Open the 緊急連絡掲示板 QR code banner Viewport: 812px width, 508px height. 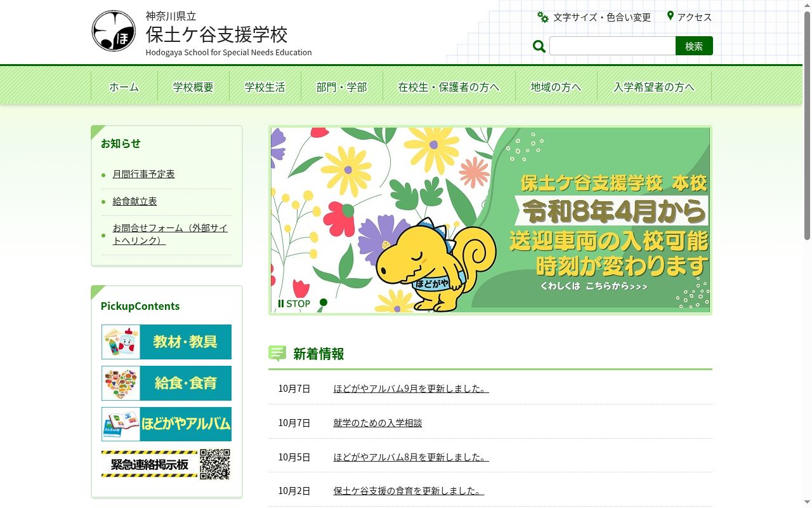(166, 464)
